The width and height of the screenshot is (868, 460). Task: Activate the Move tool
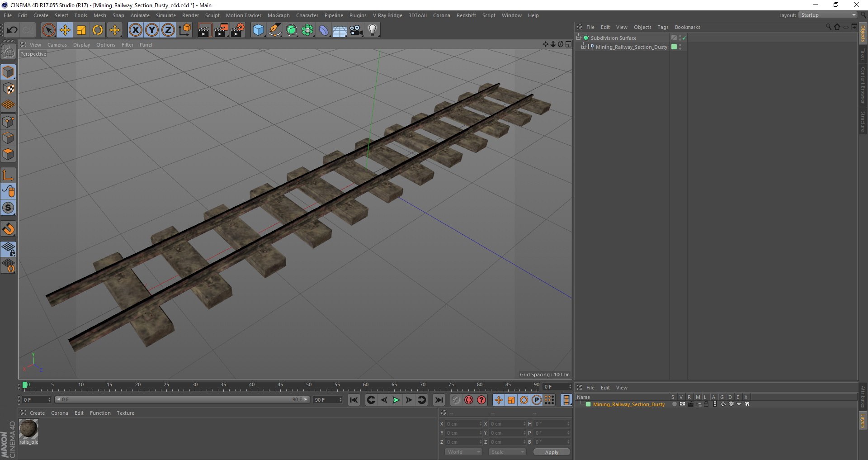(65, 30)
